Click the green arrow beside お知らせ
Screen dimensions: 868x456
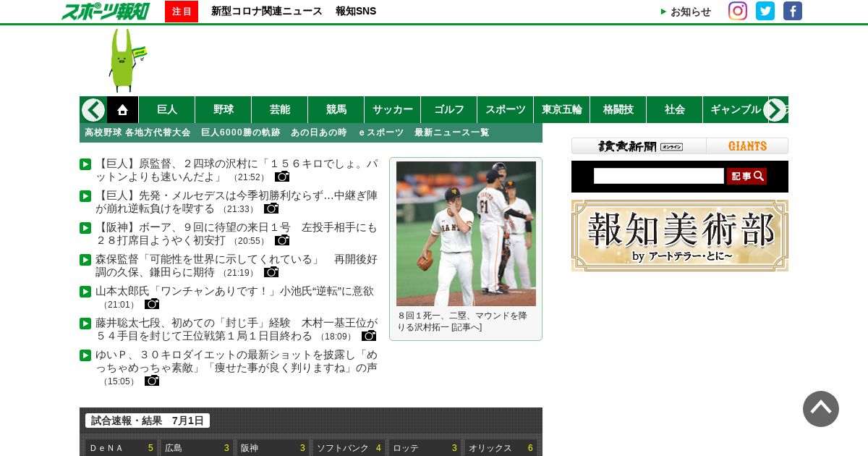pyautogui.click(x=663, y=12)
